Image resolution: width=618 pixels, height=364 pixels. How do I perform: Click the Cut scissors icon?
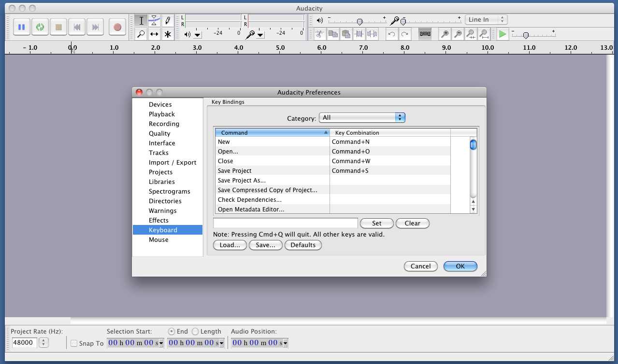[319, 34]
